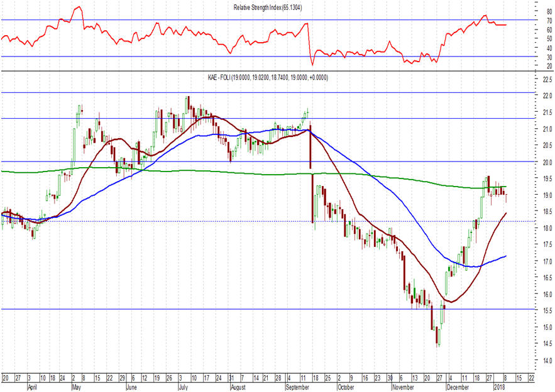Click the KAE - FOLI price chart title
The image size is (555, 392).
[x=268, y=77]
